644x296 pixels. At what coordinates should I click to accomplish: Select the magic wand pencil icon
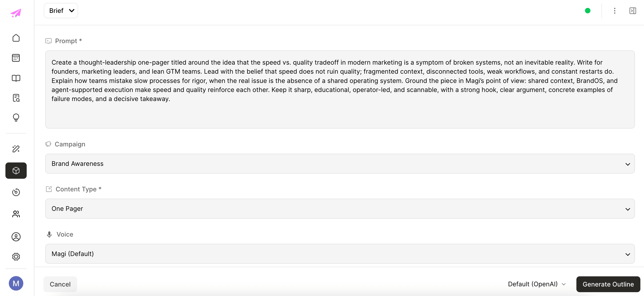16,149
